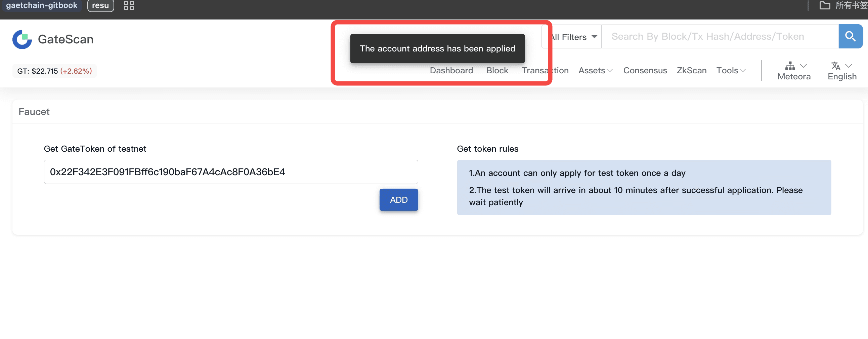This screenshot has height=339, width=868.
Task: Expand the Assets menu
Action: pyautogui.click(x=595, y=71)
